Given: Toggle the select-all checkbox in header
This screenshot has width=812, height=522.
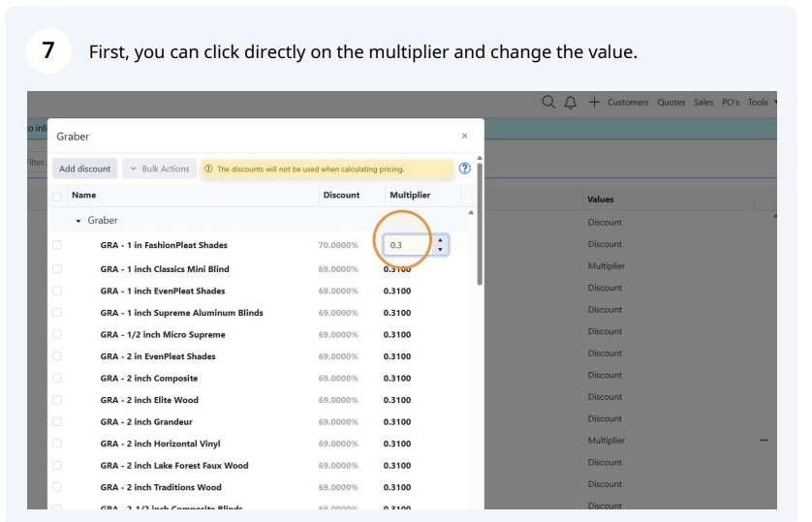Looking at the screenshot, I should (57, 196).
